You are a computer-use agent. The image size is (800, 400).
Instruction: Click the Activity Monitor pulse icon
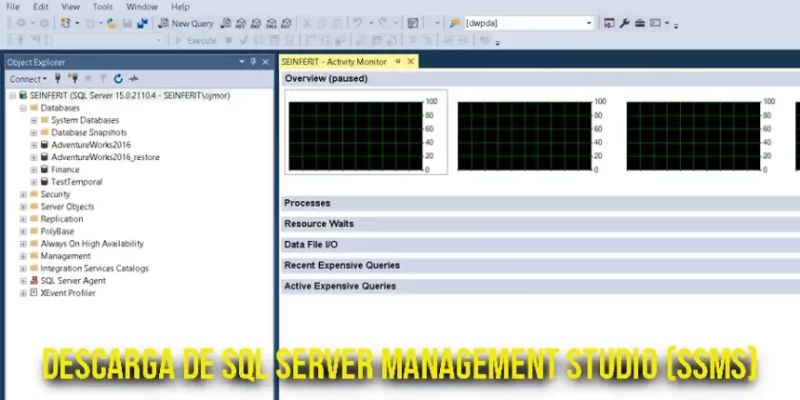(134, 79)
